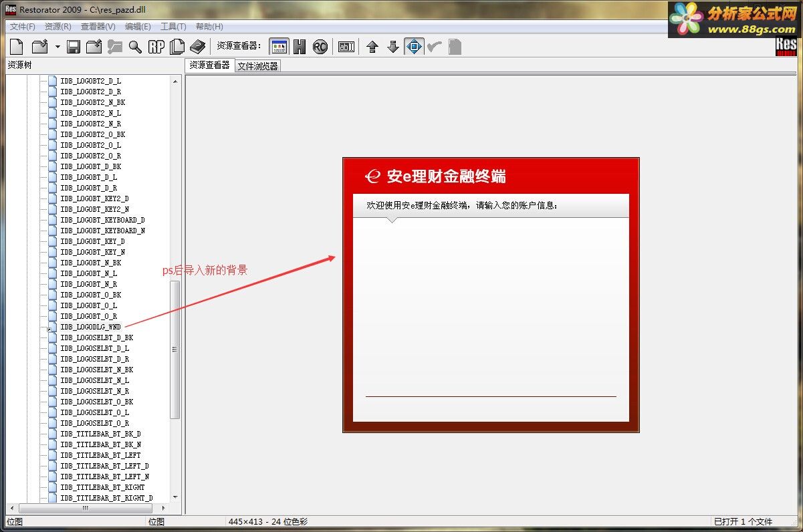Screen dimensions: 803x532
Task: Launch the RP ResPatcher tool
Action: tap(156, 47)
